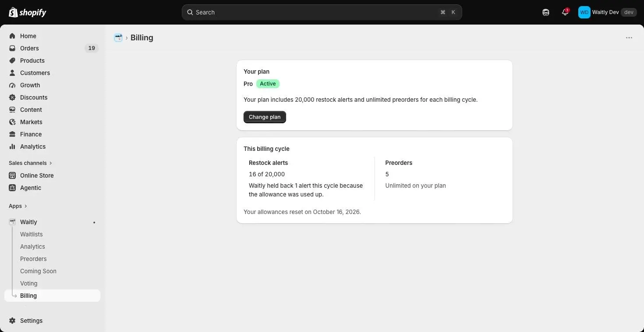Click the Discounts badge icon
Viewport: 644px width, 332px height.
pos(12,97)
